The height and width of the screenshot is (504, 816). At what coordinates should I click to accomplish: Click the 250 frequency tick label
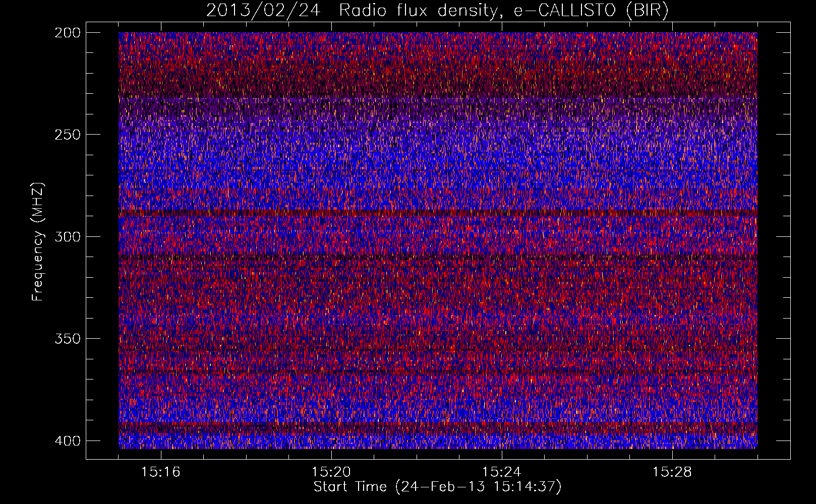point(67,135)
